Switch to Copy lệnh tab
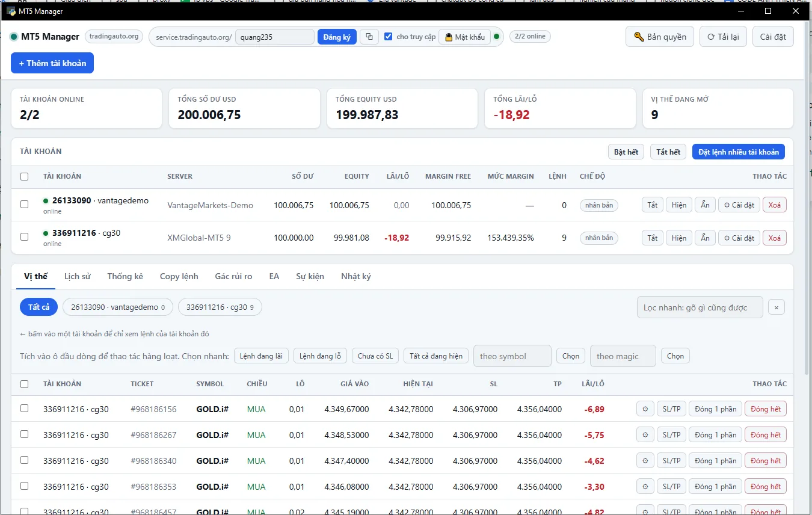Image resolution: width=812 pixels, height=515 pixels. [x=179, y=277]
